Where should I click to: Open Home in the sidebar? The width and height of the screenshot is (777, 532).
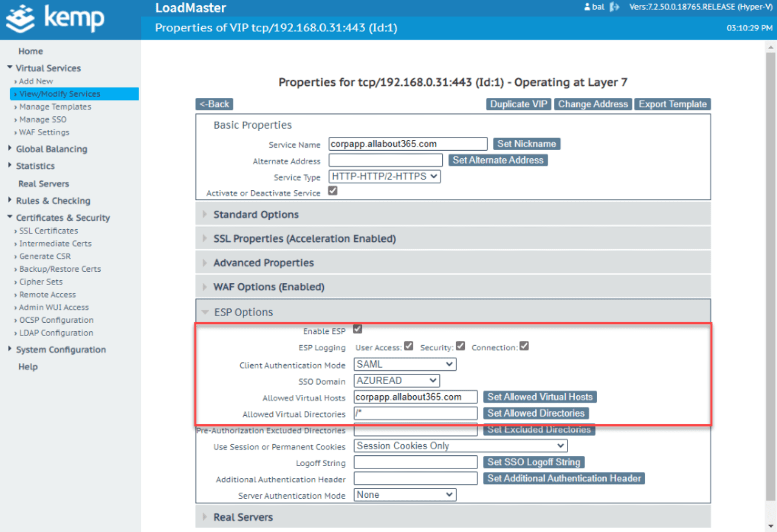pos(31,51)
